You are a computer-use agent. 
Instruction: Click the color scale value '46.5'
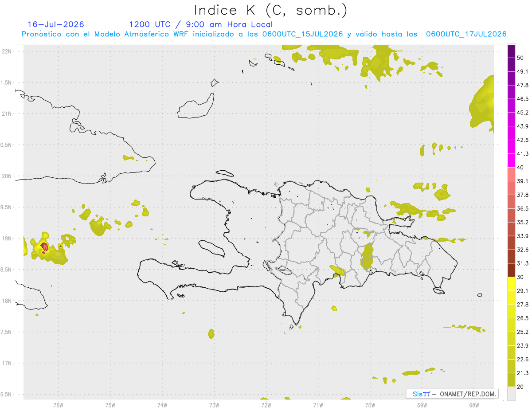click(523, 99)
